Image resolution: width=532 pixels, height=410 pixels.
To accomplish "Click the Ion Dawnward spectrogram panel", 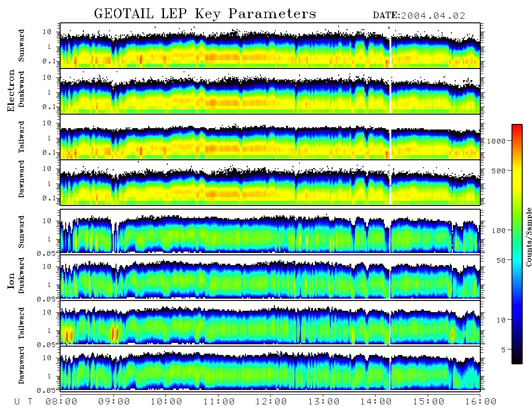I will (270, 368).
